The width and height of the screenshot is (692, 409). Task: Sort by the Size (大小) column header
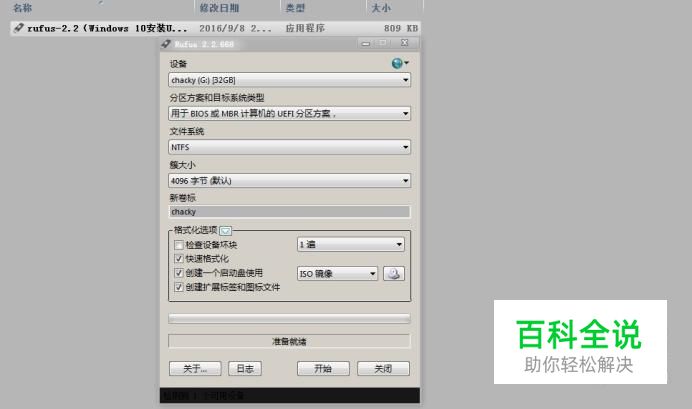pos(381,8)
